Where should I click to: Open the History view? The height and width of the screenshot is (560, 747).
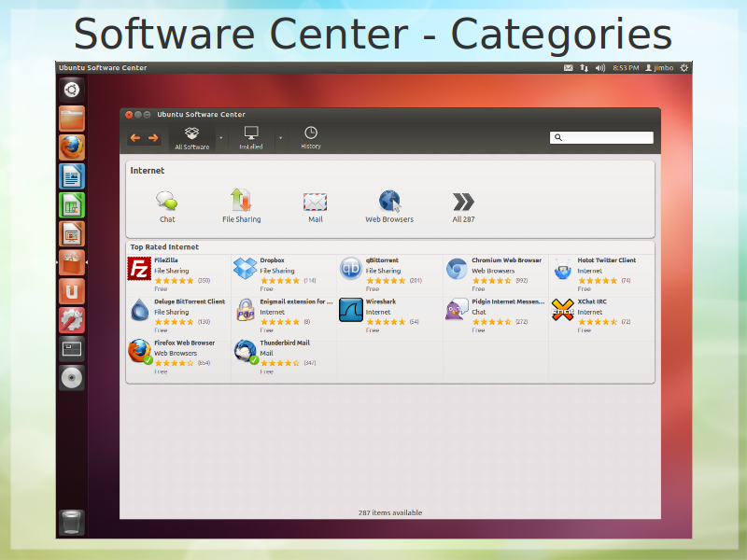point(311,138)
